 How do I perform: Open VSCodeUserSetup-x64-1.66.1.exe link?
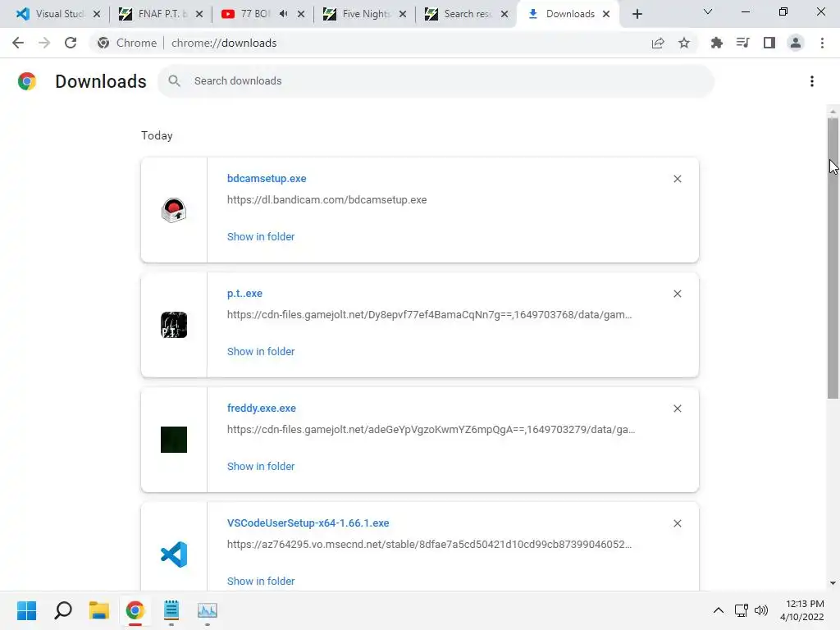(x=308, y=523)
